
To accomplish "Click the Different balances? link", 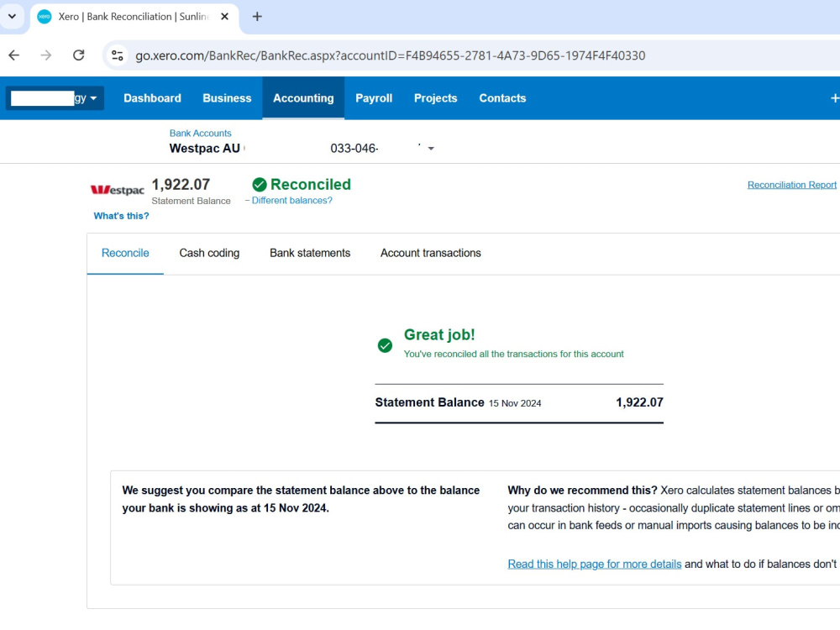I will click(x=292, y=201).
